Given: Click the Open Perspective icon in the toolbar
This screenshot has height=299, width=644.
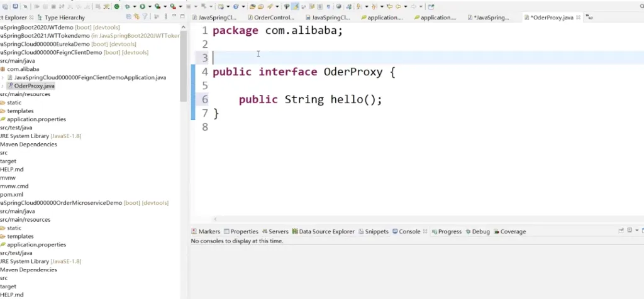Looking at the screenshot, I should (x=431, y=6).
